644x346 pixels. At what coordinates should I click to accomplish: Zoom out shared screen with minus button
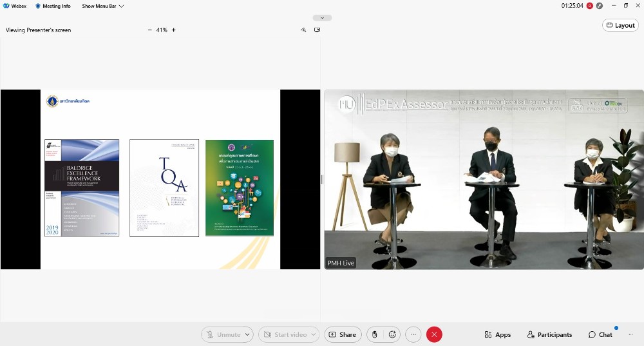click(x=150, y=30)
